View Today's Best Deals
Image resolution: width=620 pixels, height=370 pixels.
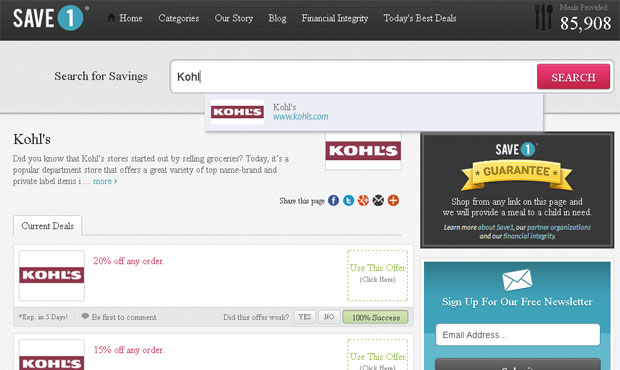[x=420, y=18]
